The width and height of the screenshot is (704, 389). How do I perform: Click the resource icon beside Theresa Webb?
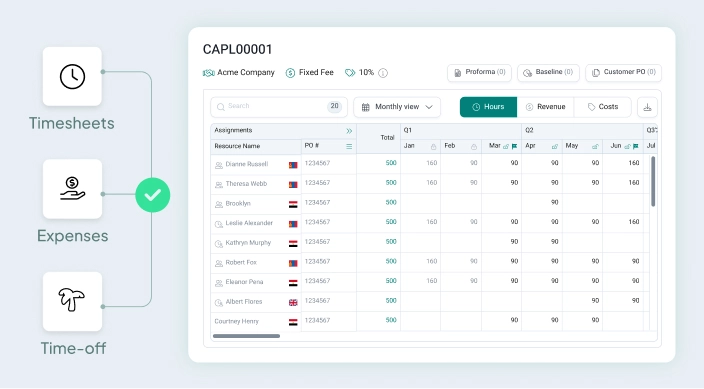tap(219, 185)
